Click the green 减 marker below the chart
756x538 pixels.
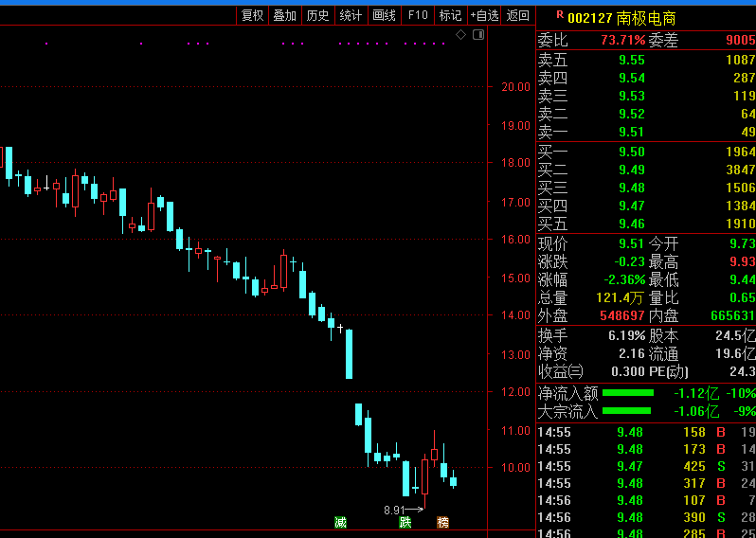pyautogui.click(x=340, y=522)
